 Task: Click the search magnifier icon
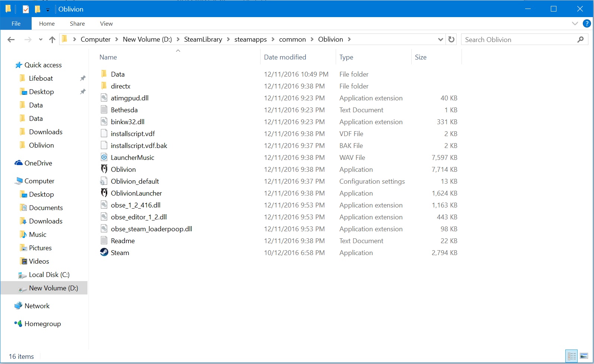tap(580, 39)
